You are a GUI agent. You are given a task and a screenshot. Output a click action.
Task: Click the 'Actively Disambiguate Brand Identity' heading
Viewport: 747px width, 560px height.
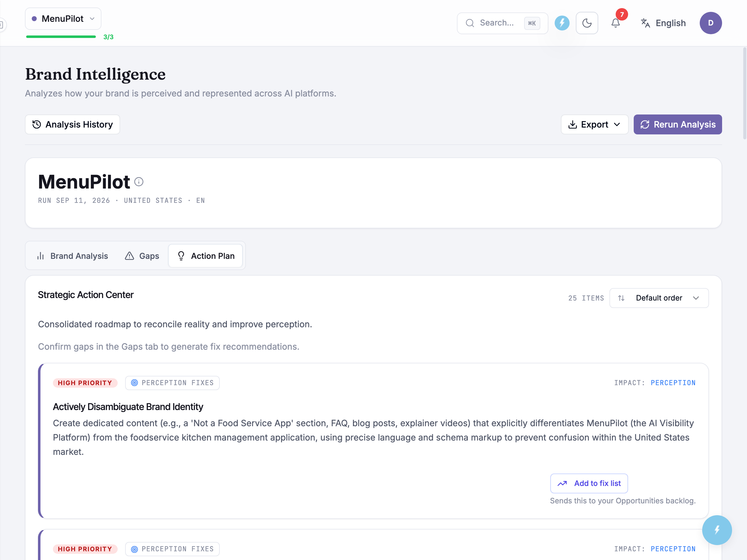[128, 407]
